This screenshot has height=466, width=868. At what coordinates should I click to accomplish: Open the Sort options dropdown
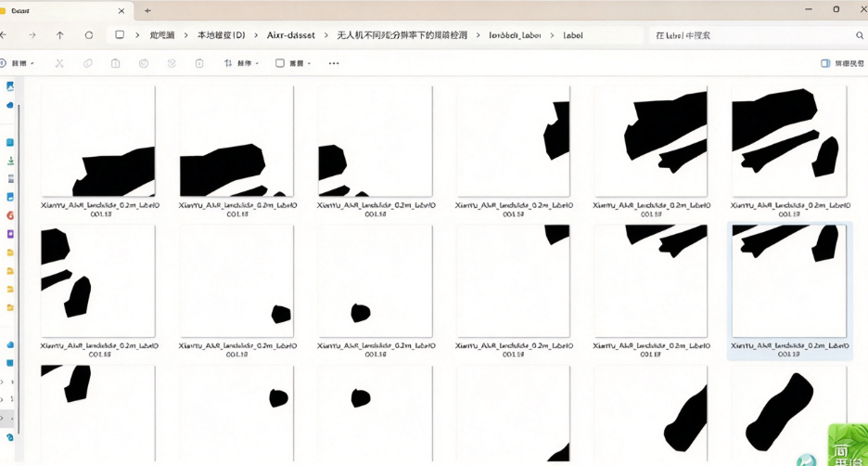(x=241, y=63)
